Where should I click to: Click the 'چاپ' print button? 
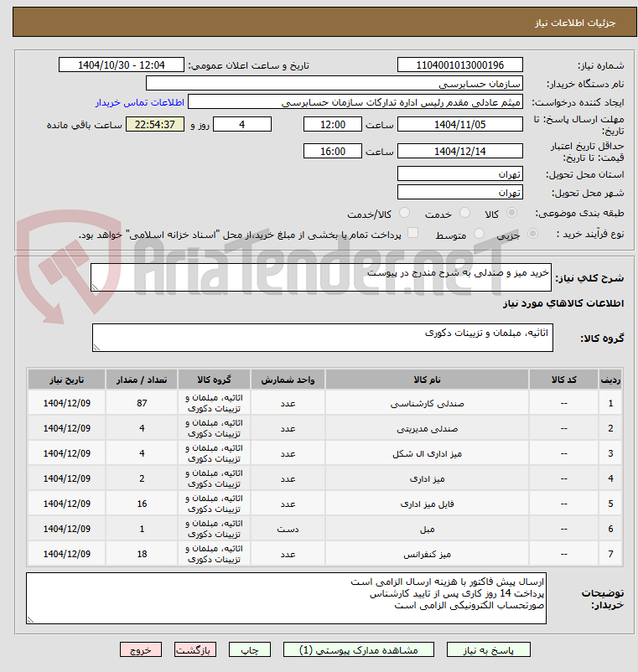tap(250, 649)
